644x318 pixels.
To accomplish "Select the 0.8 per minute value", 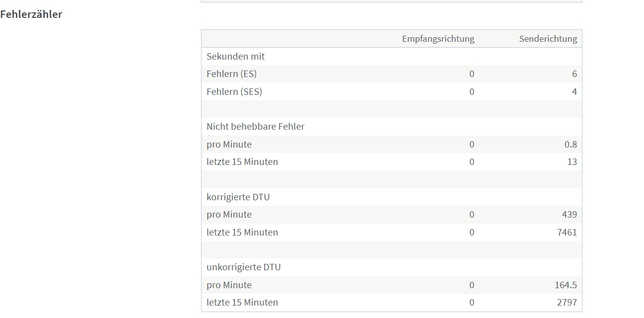I will coord(571,145).
